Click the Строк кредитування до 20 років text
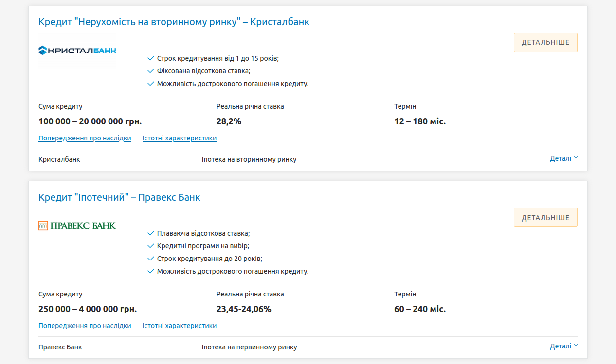The image size is (616, 364). [210, 259]
